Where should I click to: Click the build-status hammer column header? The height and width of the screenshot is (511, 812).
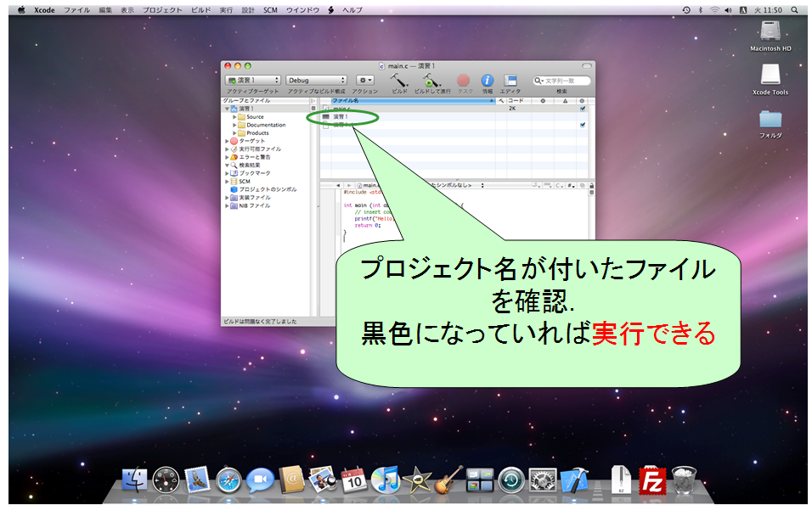click(501, 100)
